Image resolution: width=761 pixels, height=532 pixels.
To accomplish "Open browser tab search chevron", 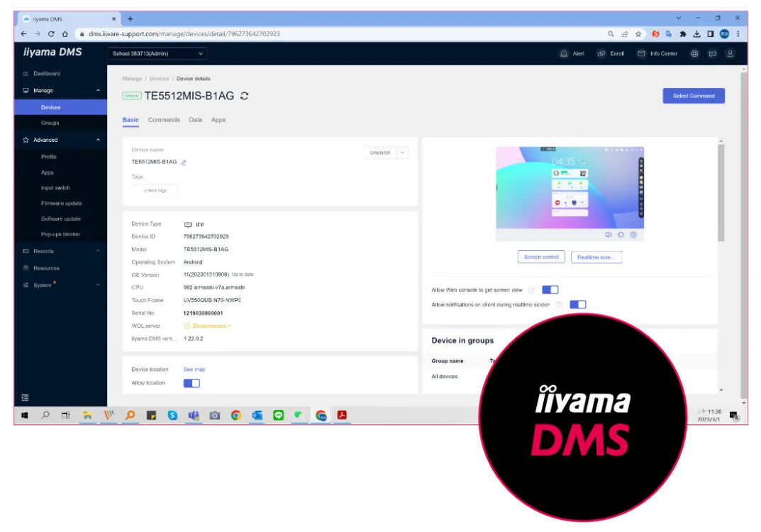I will point(679,18).
